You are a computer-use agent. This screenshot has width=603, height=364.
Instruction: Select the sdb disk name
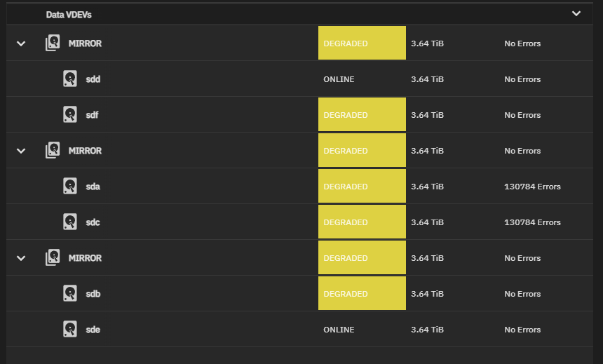tap(93, 294)
